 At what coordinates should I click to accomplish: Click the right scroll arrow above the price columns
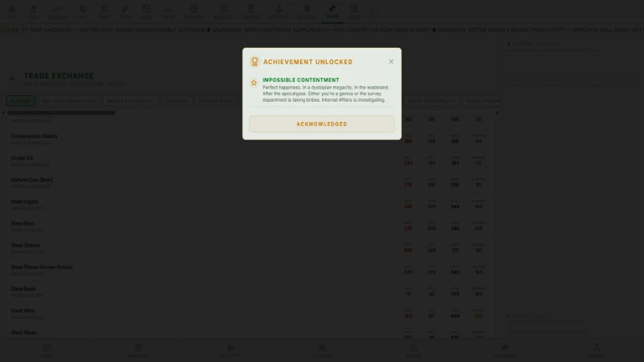point(497,113)
